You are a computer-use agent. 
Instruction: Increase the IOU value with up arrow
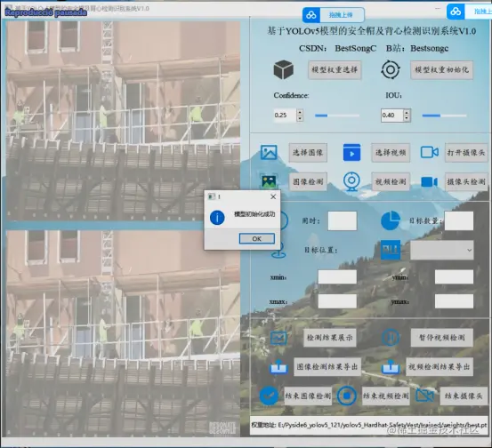click(407, 112)
